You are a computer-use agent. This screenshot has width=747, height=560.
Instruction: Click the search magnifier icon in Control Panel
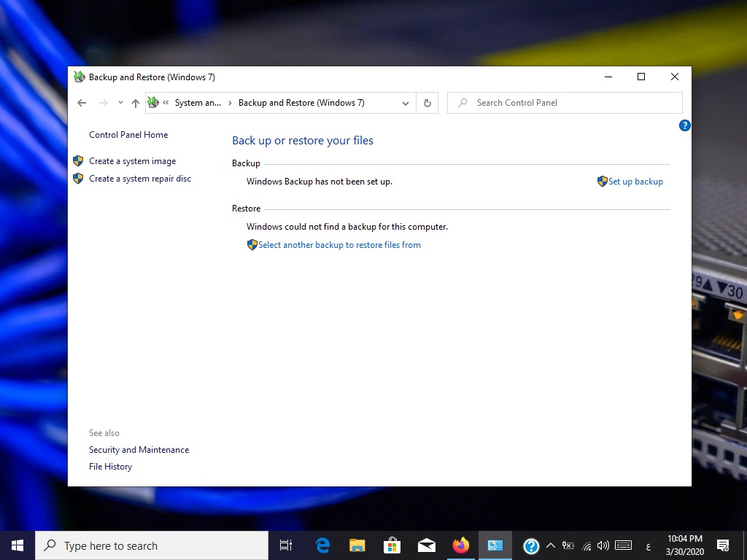(462, 102)
